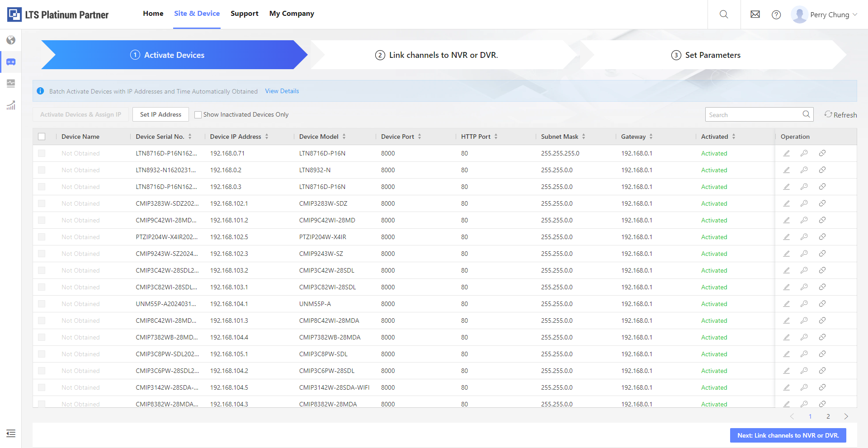Sort by Device IP Address column arrows
The image size is (868, 448).
click(267, 137)
